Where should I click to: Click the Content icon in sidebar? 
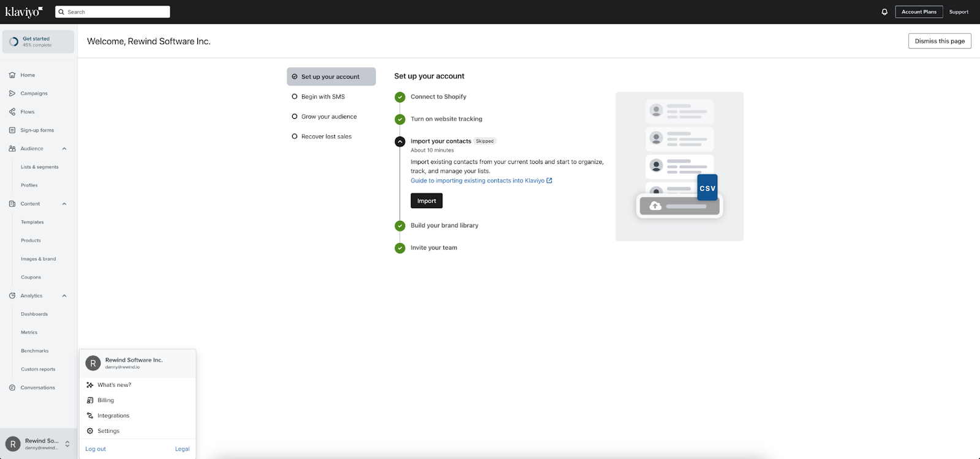coord(12,204)
